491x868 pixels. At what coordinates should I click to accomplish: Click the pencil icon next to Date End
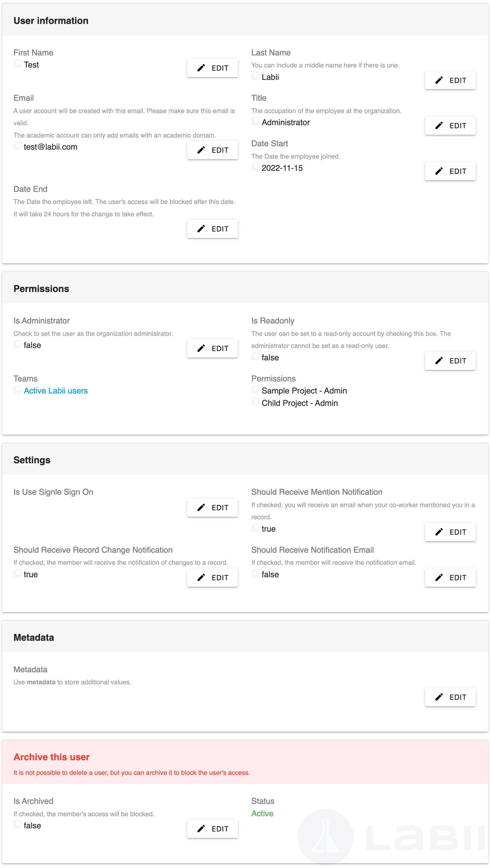[x=201, y=229]
